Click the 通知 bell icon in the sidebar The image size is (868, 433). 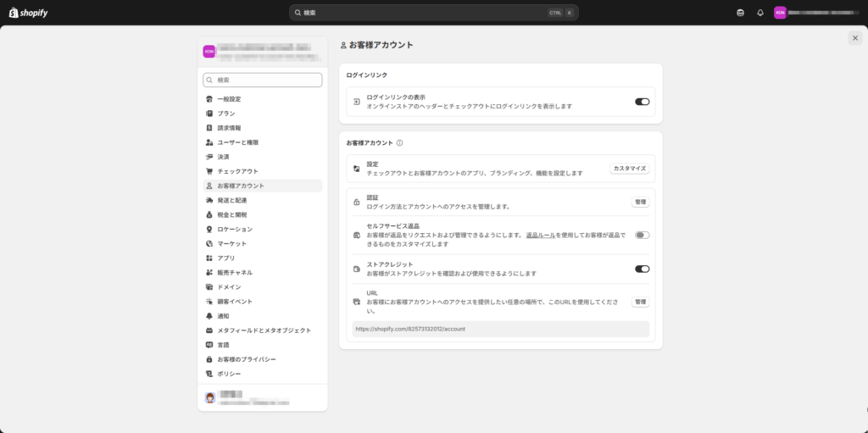click(209, 315)
